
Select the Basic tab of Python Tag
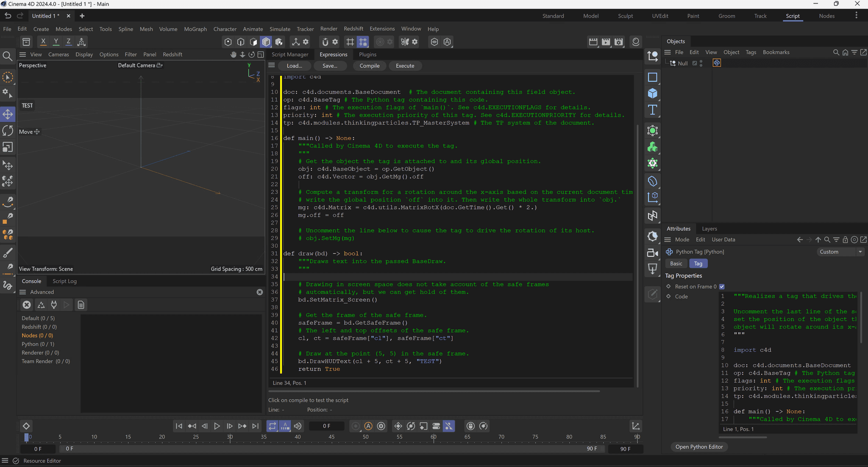coord(676,264)
